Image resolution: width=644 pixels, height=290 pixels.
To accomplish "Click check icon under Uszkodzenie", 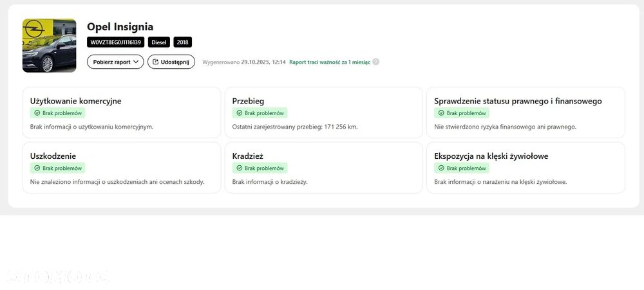I will click(x=37, y=168).
